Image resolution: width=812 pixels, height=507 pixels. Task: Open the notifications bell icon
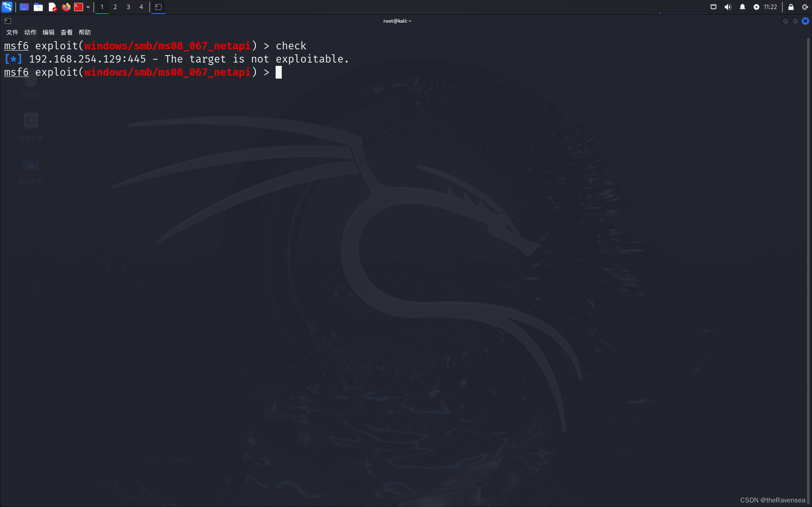(742, 7)
